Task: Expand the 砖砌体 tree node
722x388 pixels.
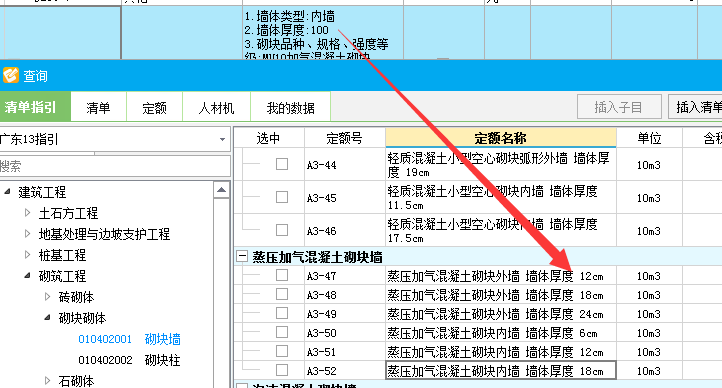Action: click(x=47, y=297)
